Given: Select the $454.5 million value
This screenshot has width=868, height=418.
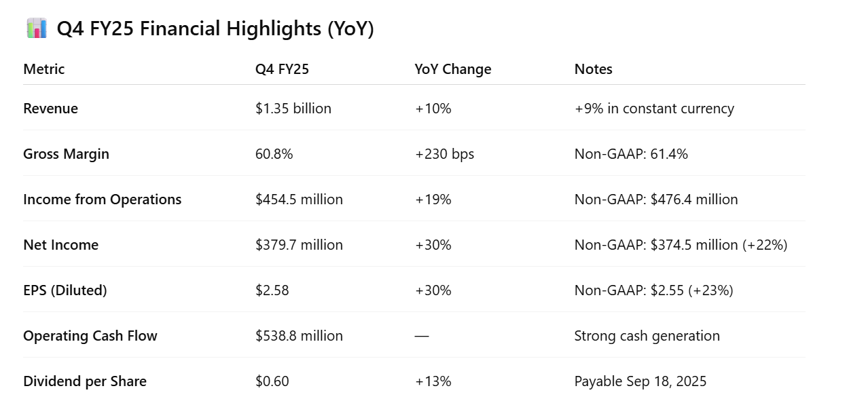Looking at the screenshot, I should (299, 199).
